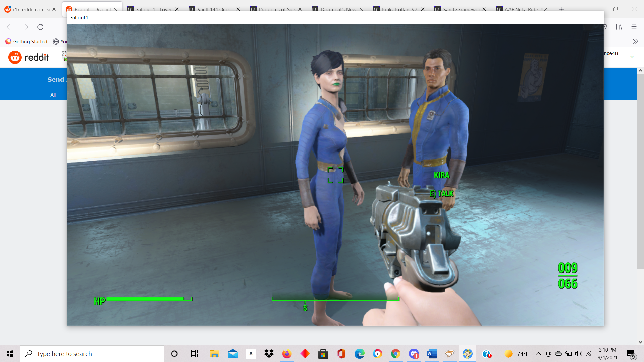Open the notification center

pyautogui.click(x=631, y=354)
